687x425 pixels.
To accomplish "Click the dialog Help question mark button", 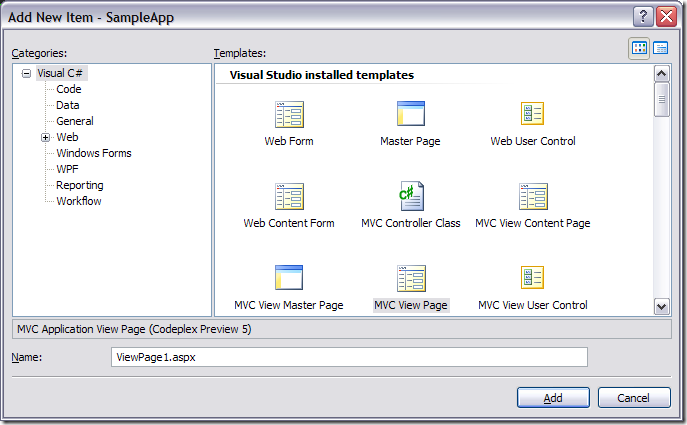I will (x=643, y=17).
